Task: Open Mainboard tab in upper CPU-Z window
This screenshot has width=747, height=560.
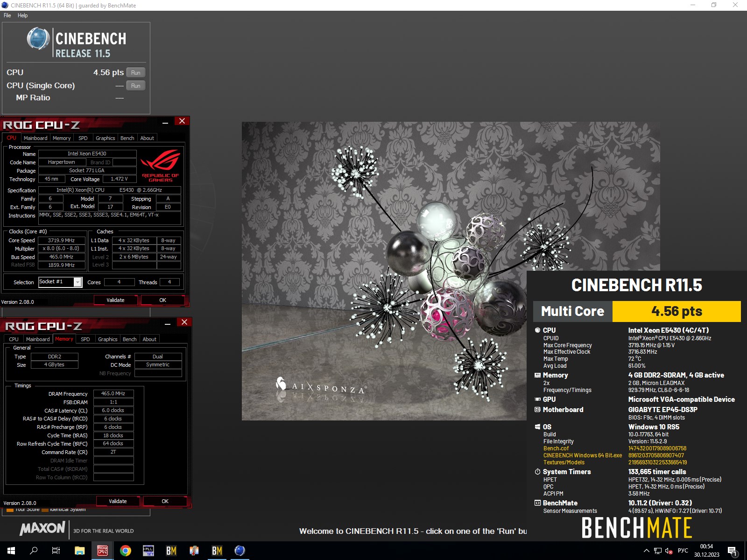Action: pos(35,138)
